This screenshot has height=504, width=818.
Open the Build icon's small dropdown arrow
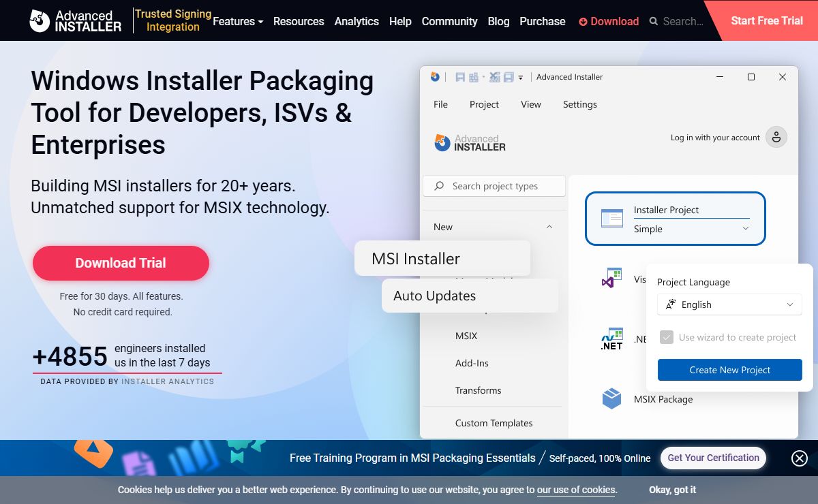click(x=483, y=76)
